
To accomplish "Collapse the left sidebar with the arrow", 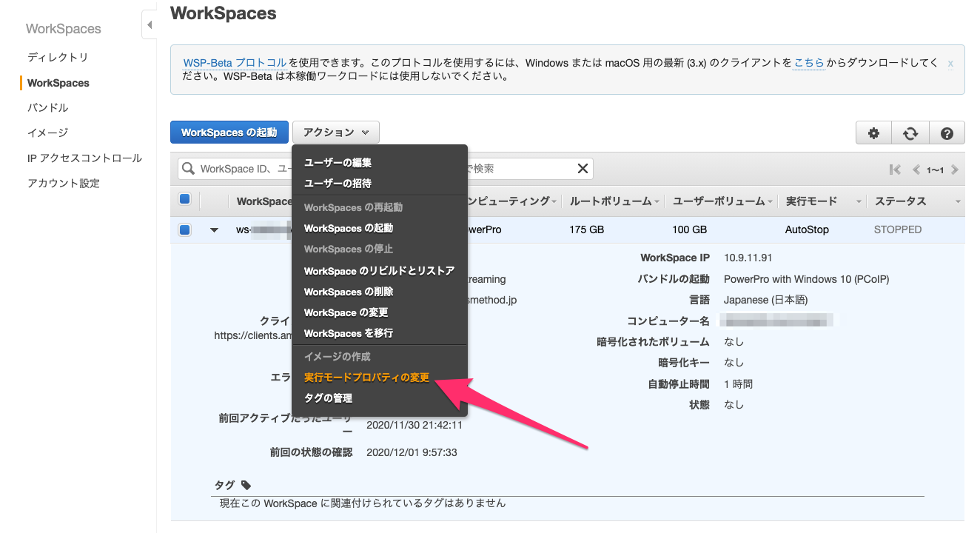I will pos(149,25).
